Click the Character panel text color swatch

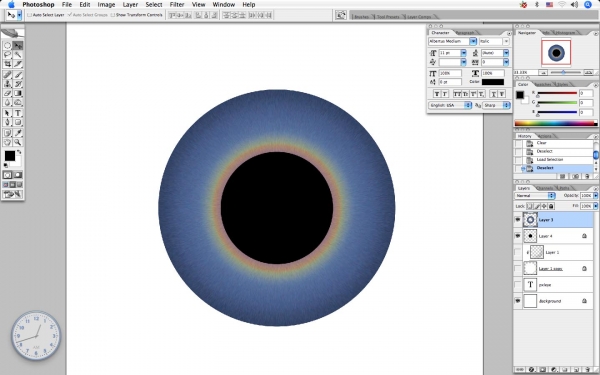point(493,82)
